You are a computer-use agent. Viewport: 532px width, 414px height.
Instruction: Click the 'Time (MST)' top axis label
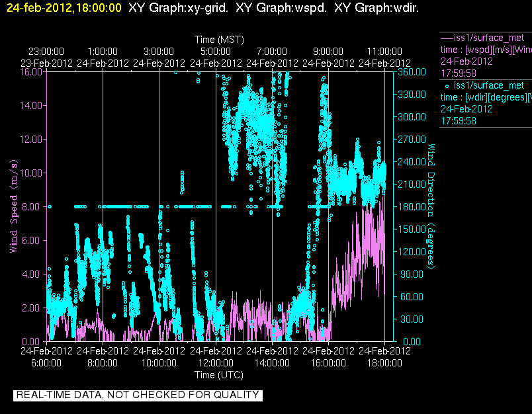219,40
